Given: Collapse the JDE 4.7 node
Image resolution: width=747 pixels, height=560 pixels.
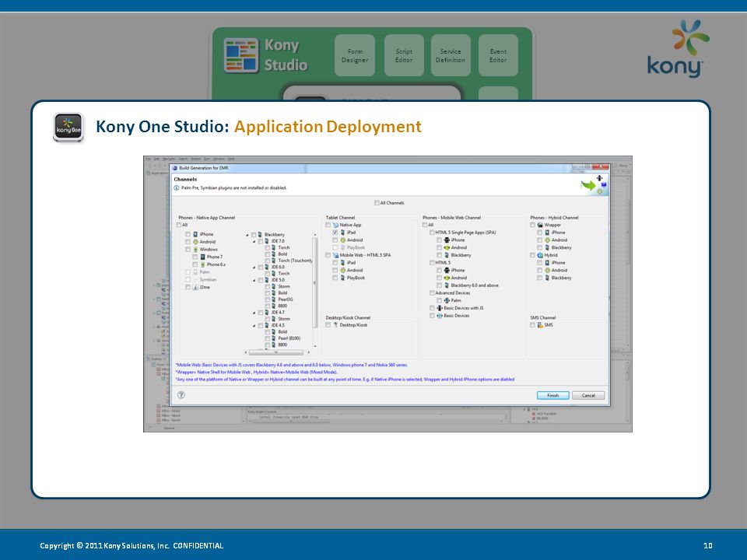Looking at the screenshot, I should (x=254, y=313).
